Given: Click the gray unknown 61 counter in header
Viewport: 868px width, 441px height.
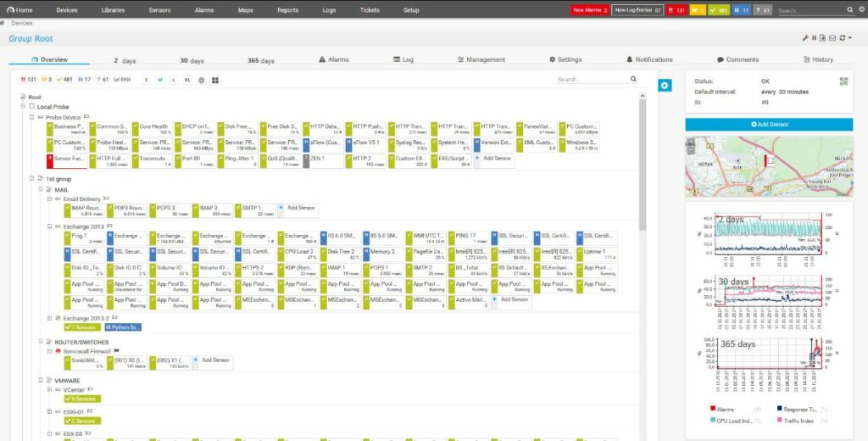Looking at the screenshot, I should [x=762, y=10].
